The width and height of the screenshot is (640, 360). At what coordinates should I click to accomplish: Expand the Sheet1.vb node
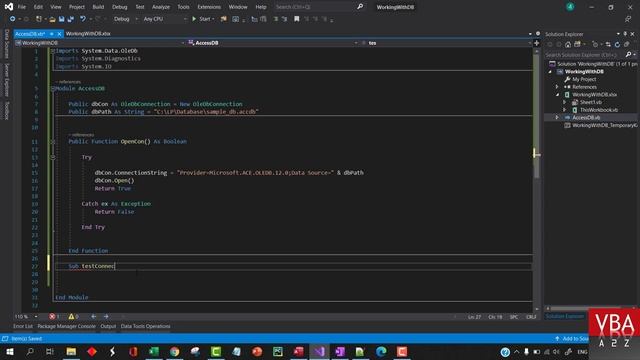coord(565,102)
